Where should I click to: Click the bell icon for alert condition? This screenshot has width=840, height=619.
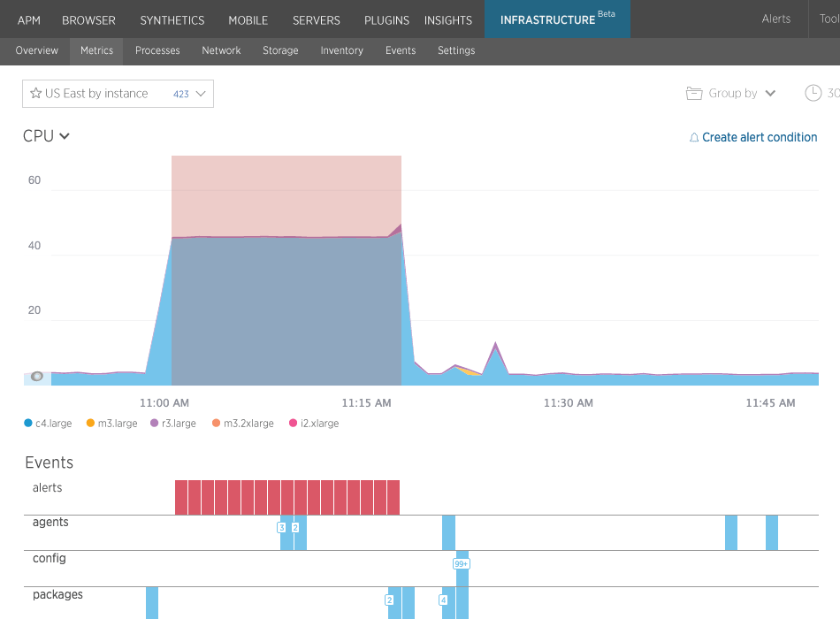point(694,138)
